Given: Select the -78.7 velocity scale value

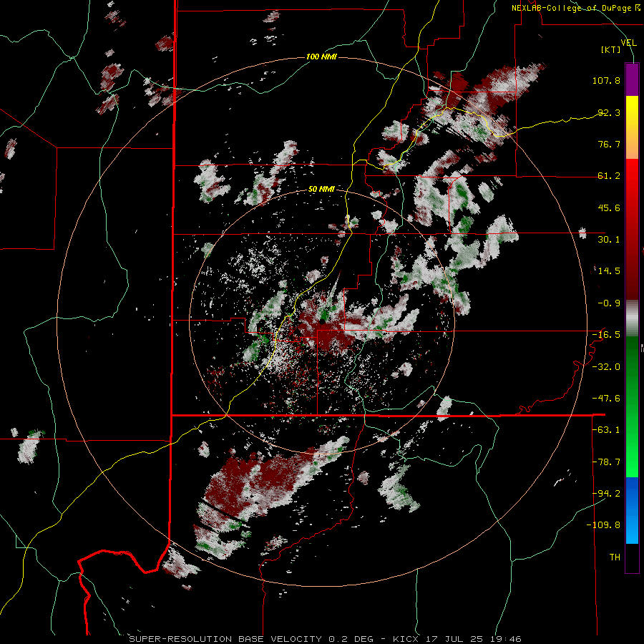Looking at the screenshot, I should 606,462.
